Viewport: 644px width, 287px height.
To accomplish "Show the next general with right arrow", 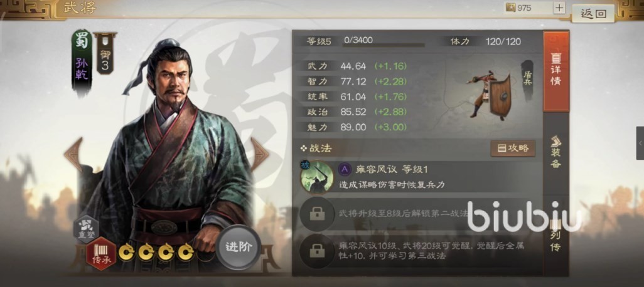I will [260, 155].
